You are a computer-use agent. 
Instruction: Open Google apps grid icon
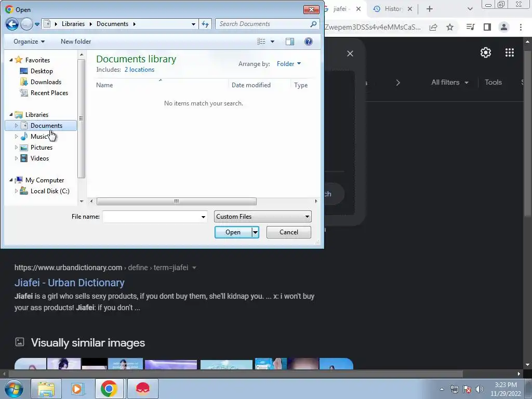pyautogui.click(x=509, y=52)
